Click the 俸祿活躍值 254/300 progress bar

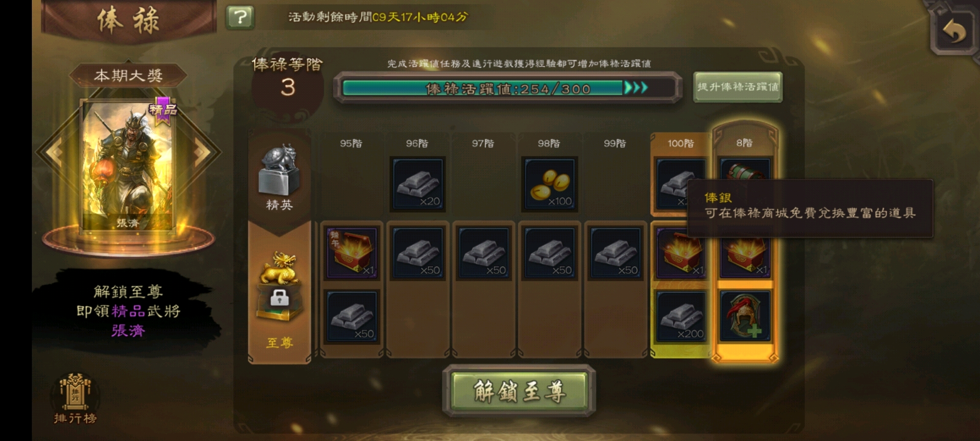click(x=508, y=88)
